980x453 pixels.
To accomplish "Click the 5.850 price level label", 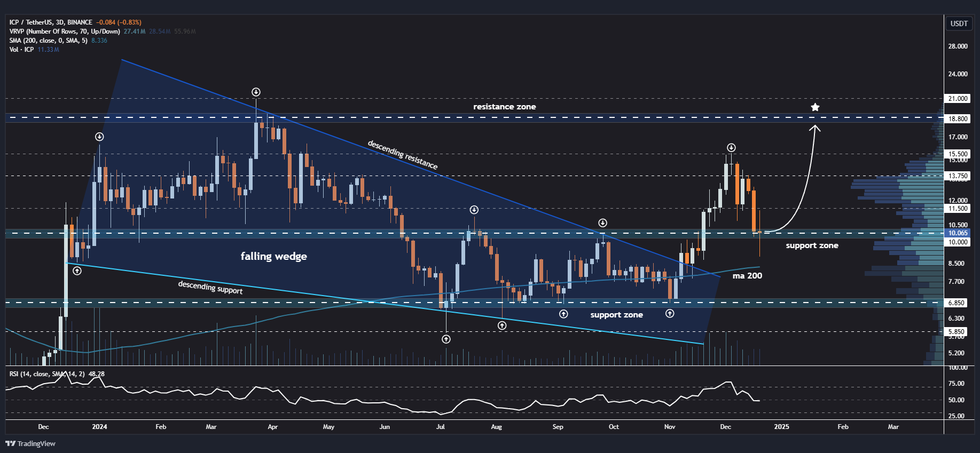I will click(957, 332).
